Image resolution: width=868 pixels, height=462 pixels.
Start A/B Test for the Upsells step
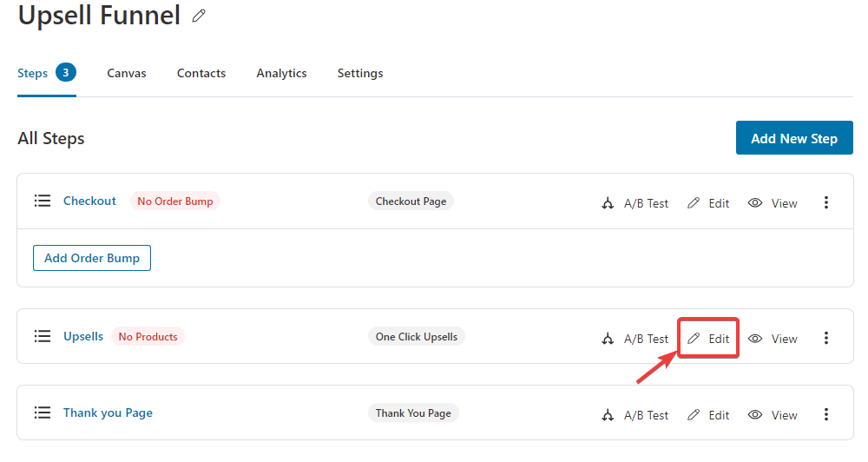(x=635, y=339)
